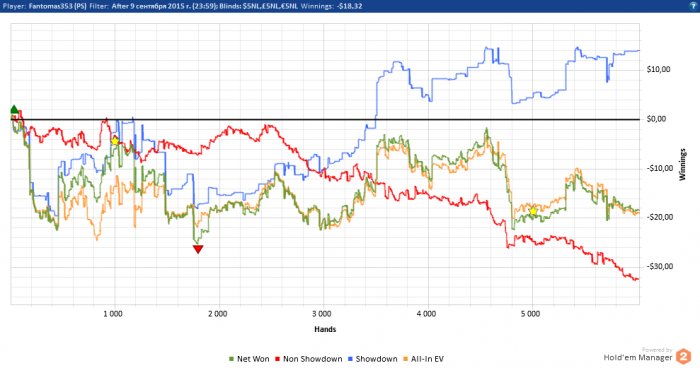Click the $10,00 y-axis label

click(x=658, y=70)
